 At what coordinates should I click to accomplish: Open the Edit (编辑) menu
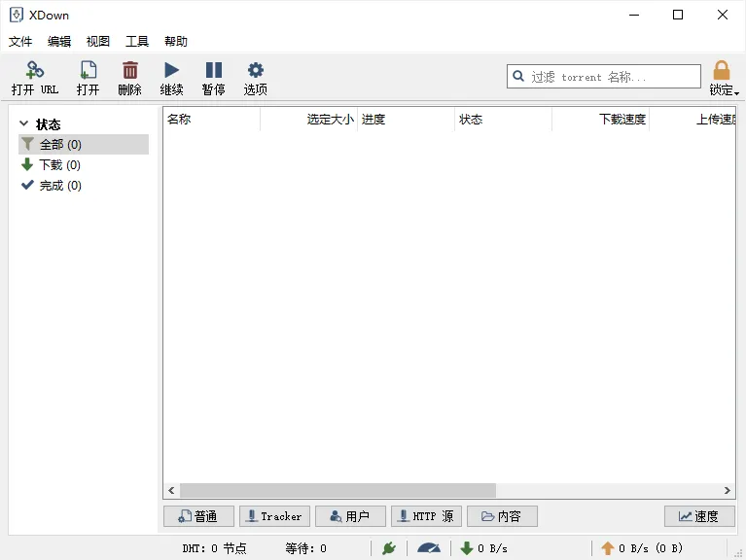pyautogui.click(x=59, y=42)
